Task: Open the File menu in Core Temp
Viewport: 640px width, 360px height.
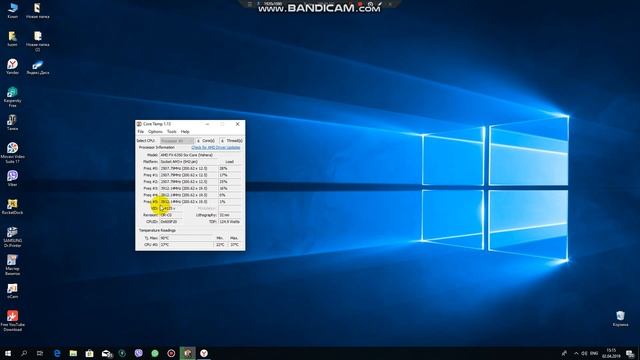Action: click(141, 132)
